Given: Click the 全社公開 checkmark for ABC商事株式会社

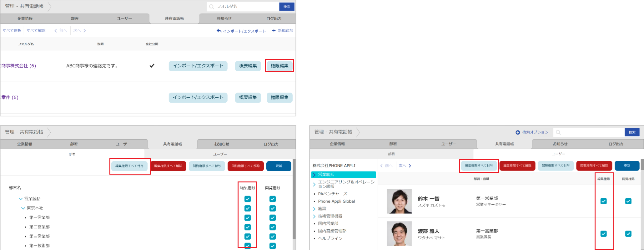Looking at the screenshot, I should coord(152,66).
